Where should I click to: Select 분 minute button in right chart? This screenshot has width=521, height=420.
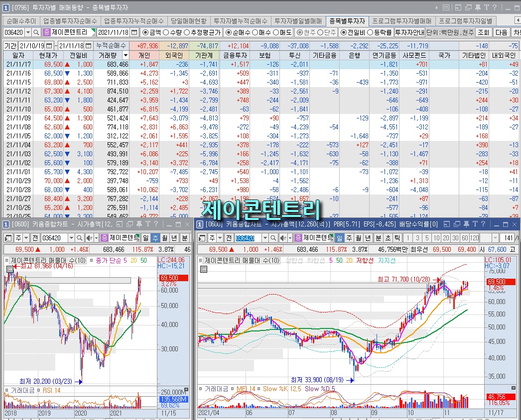click(378, 238)
